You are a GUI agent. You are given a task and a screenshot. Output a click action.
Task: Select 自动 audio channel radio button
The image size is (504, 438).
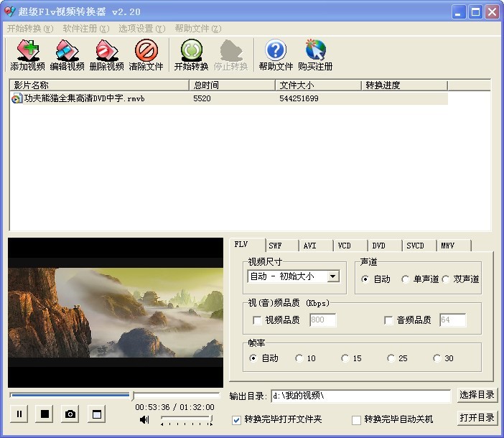point(365,279)
